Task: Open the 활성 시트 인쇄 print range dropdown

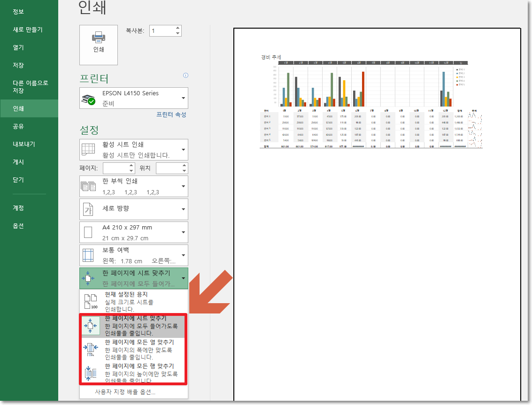Action: pyautogui.click(x=183, y=149)
